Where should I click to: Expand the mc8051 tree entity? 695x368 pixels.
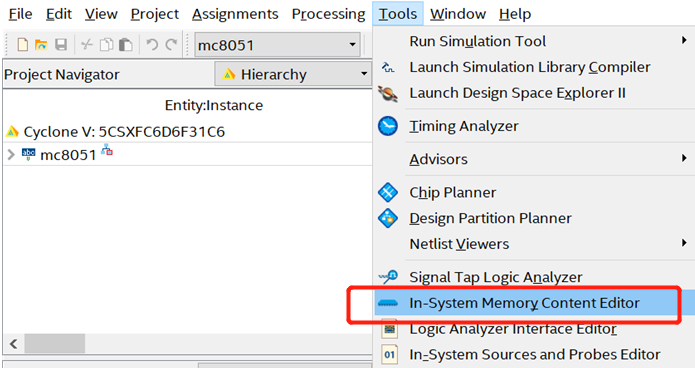(x=11, y=155)
